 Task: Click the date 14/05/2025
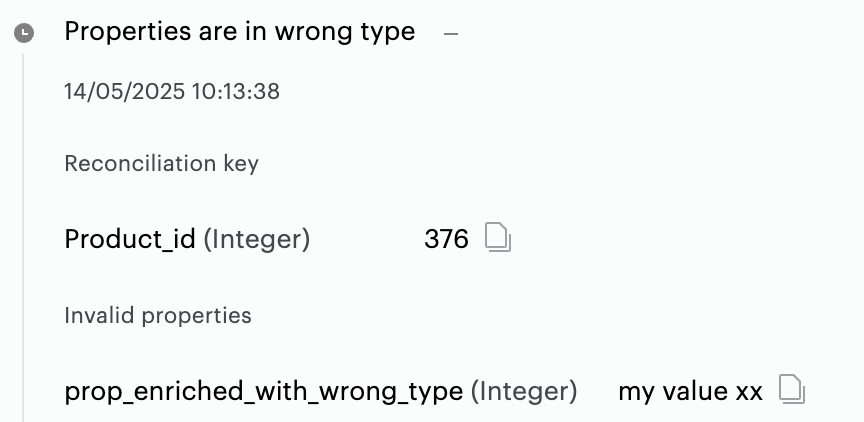coord(124,92)
